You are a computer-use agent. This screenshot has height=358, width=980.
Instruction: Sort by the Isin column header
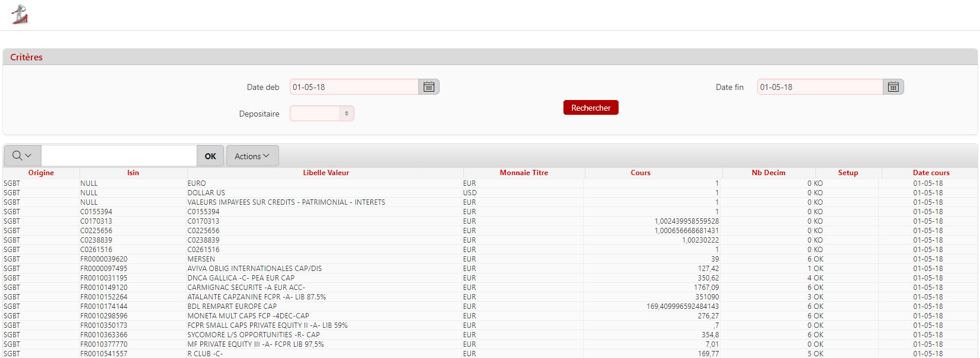click(x=133, y=173)
